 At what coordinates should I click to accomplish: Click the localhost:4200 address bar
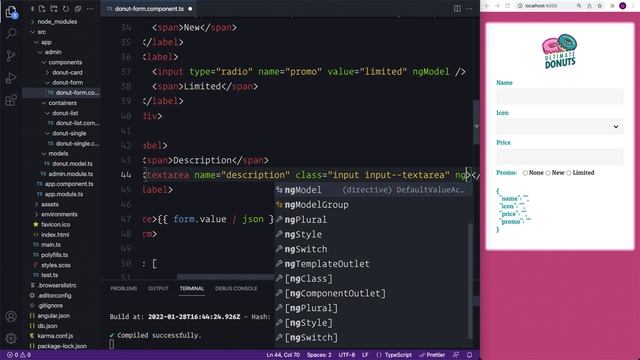541,6
